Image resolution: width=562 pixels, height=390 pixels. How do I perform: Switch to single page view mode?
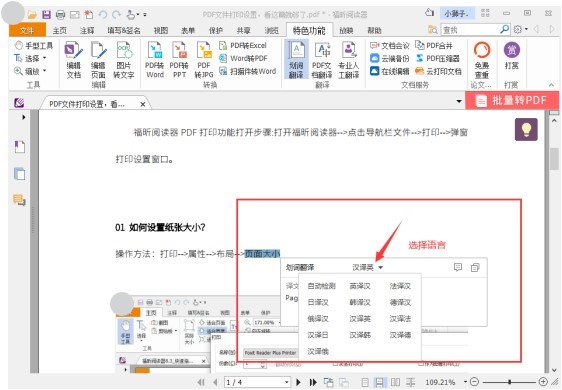click(365, 382)
